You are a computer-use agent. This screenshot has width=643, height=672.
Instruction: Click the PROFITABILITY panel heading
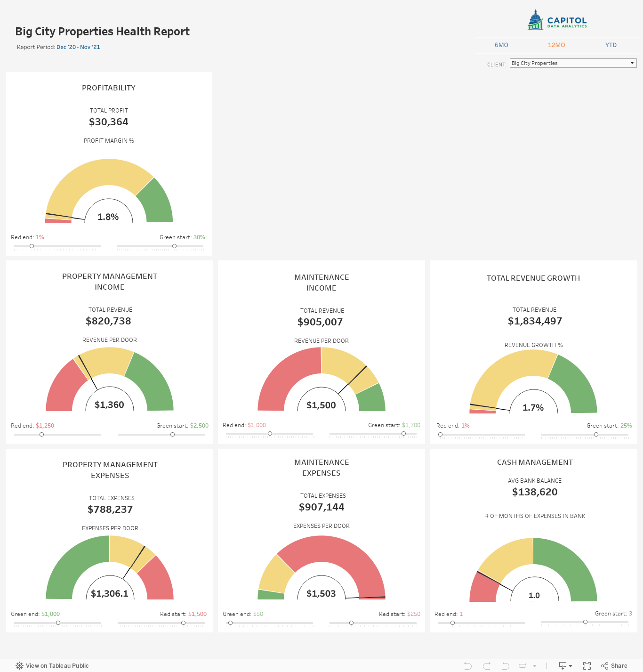tap(109, 88)
